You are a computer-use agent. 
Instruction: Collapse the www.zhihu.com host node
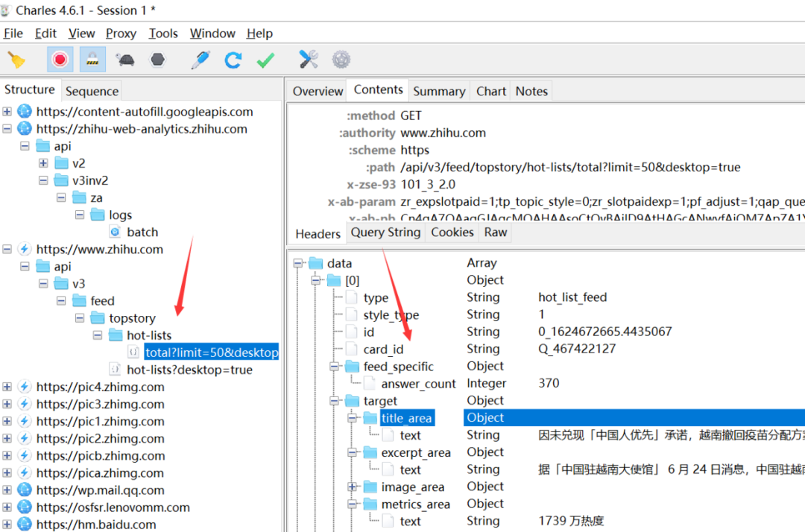coord(7,250)
